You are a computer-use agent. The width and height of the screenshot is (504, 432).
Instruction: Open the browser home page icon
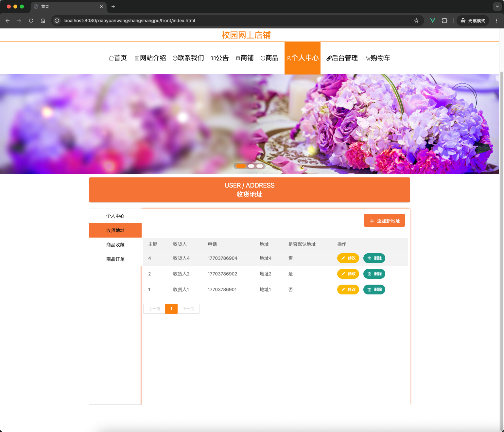tap(43, 21)
